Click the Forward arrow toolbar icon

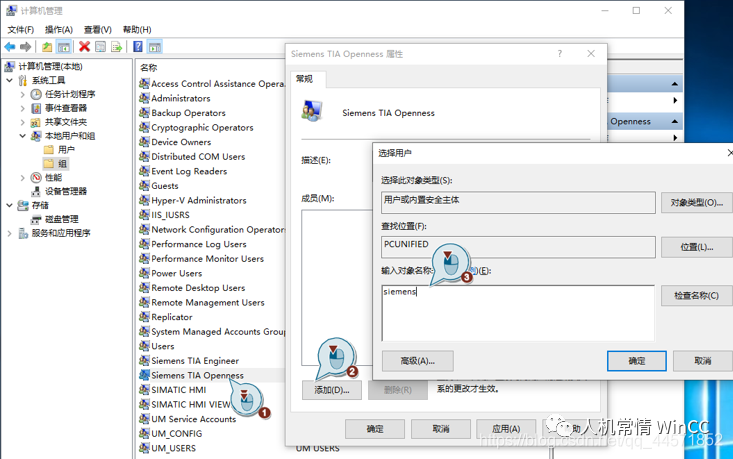click(x=26, y=47)
